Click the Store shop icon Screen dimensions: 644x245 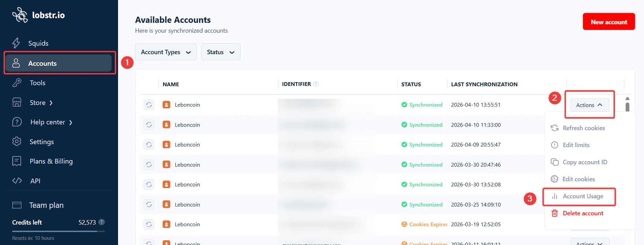pos(17,102)
